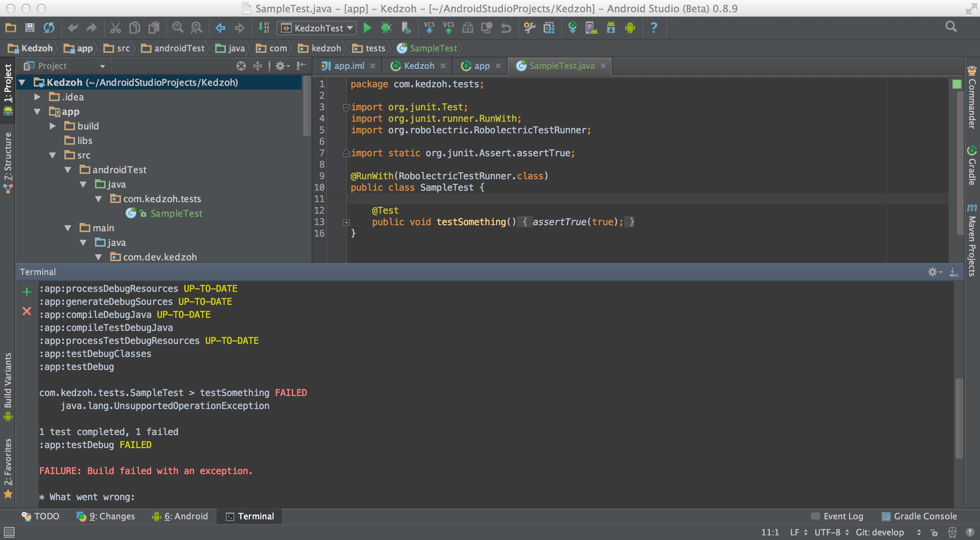Open new terminal session with plus icon

click(x=26, y=292)
